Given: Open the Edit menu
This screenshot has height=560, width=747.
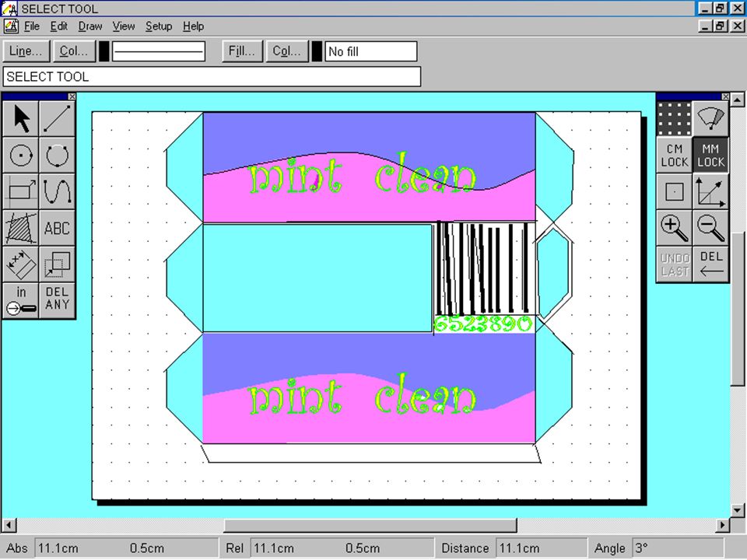Looking at the screenshot, I should coord(58,26).
